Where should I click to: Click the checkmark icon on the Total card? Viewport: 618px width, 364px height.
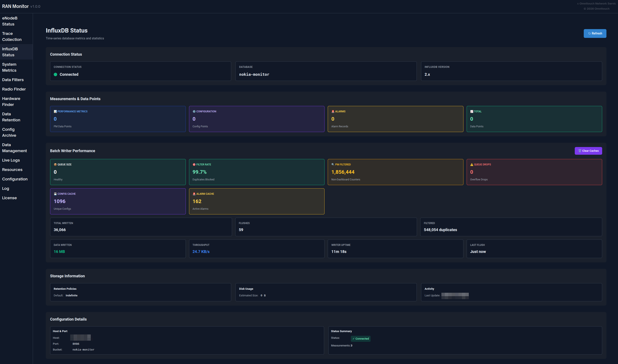472,111
